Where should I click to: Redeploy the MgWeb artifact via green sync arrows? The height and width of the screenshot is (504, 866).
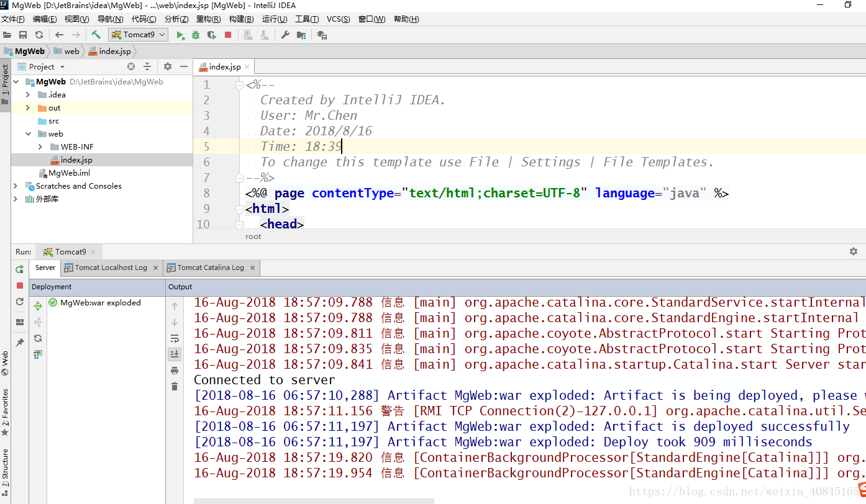point(39,305)
